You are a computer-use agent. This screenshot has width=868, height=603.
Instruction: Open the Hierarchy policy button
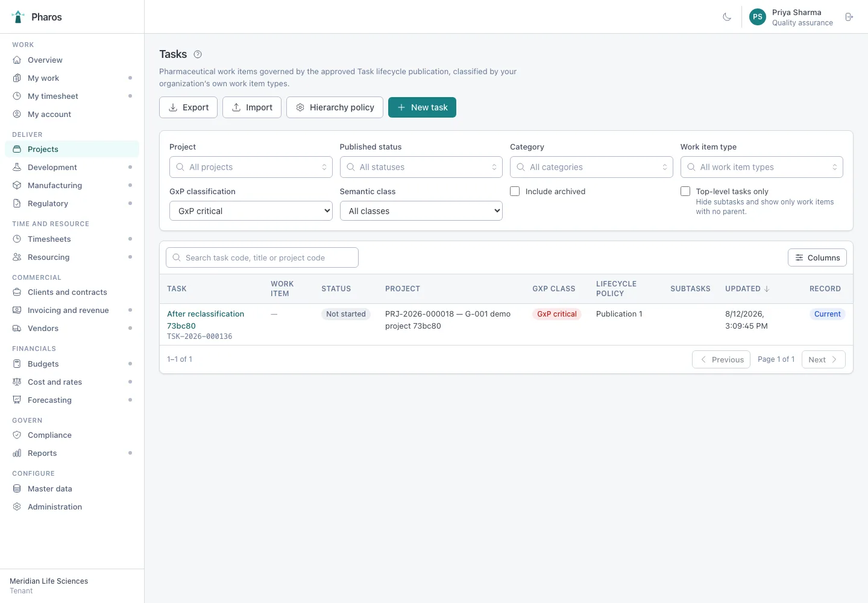[335, 107]
